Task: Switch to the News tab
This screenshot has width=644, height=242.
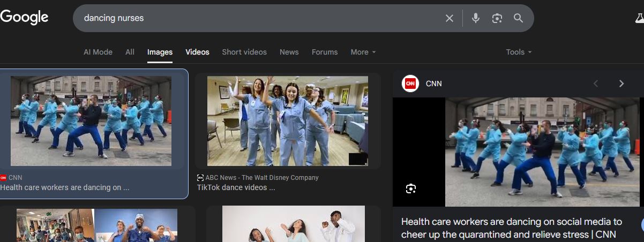Action: pos(289,52)
